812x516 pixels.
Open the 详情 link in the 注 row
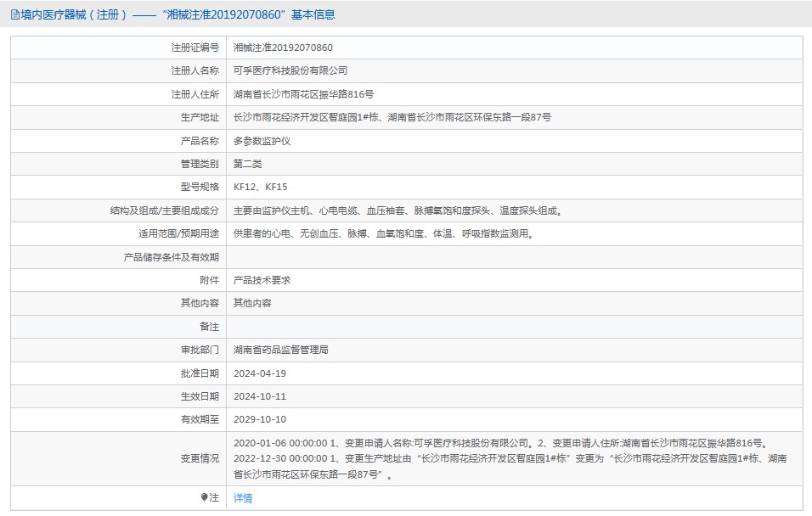tap(243, 498)
